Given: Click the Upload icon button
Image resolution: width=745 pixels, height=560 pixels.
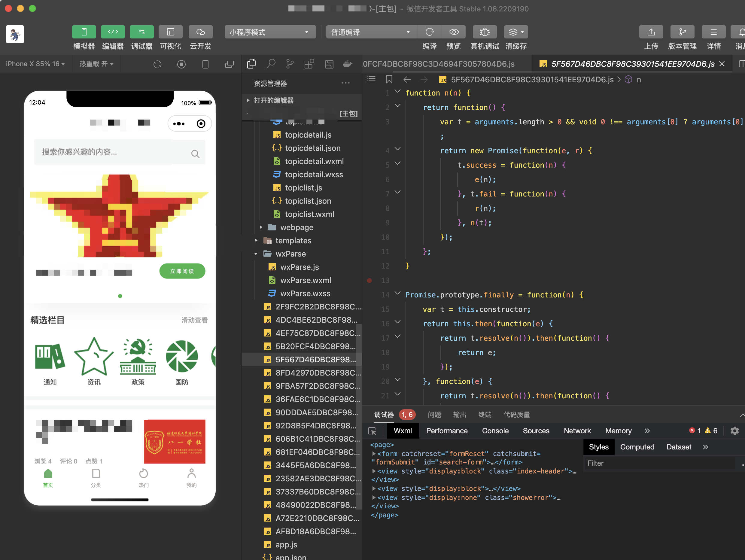Looking at the screenshot, I should coord(651,32).
